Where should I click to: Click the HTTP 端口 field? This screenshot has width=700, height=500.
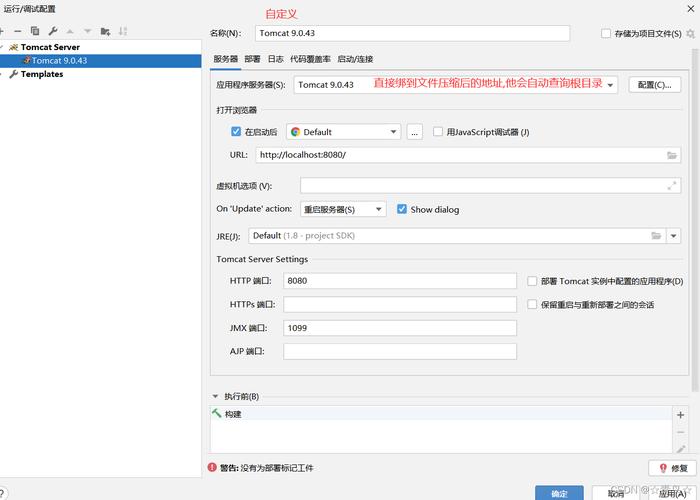click(x=400, y=281)
